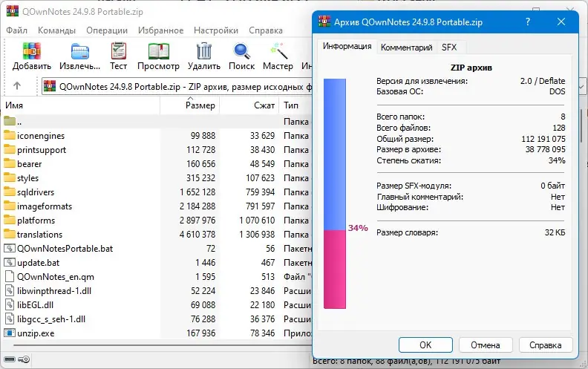Switch to the Информация tab

point(347,46)
